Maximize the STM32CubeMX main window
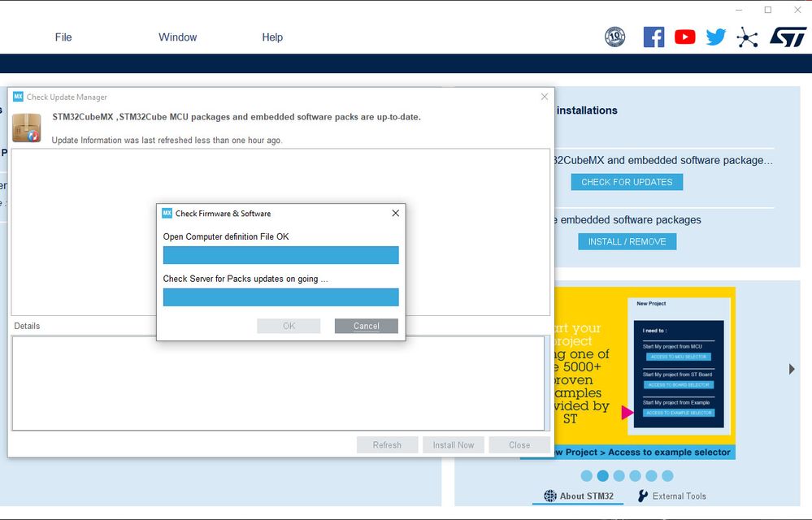 pos(768,10)
